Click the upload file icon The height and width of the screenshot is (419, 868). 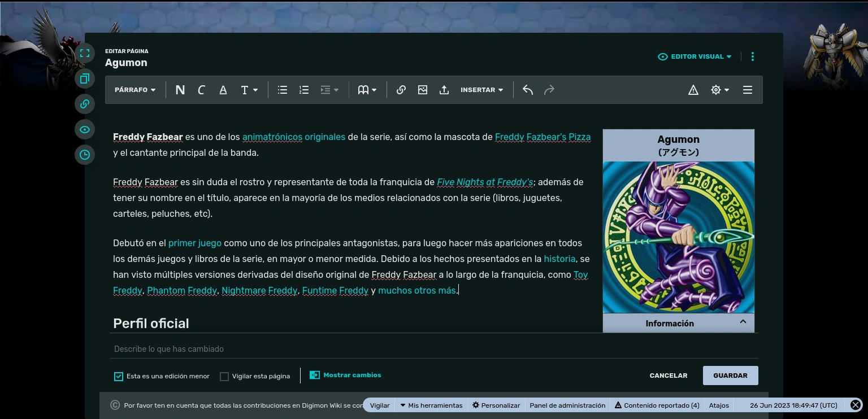[x=444, y=90]
